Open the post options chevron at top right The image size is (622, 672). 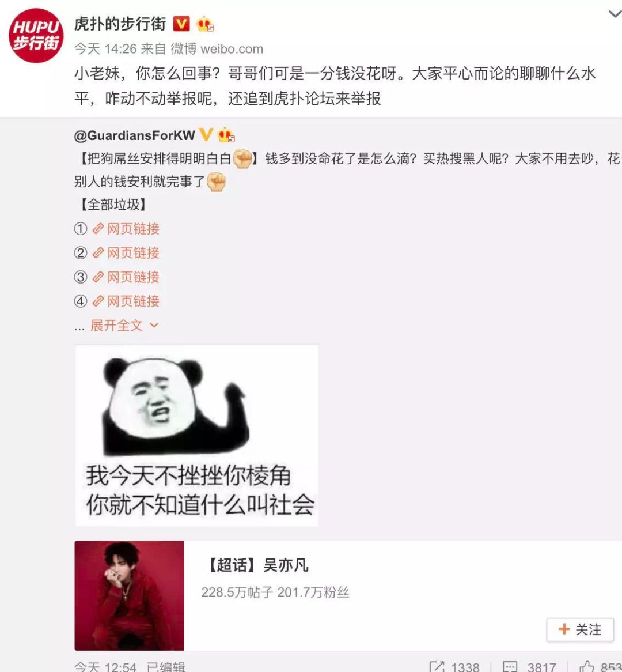click(615, 14)
